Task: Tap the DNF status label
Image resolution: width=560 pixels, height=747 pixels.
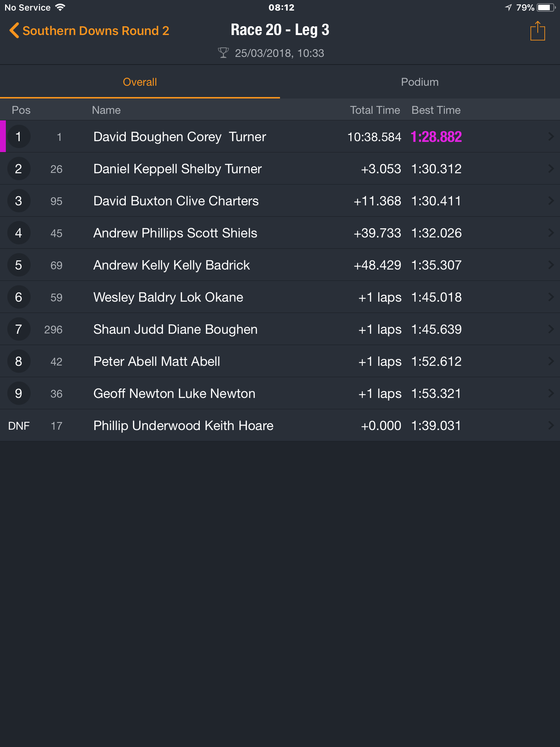Action: [x=19, y=426]
